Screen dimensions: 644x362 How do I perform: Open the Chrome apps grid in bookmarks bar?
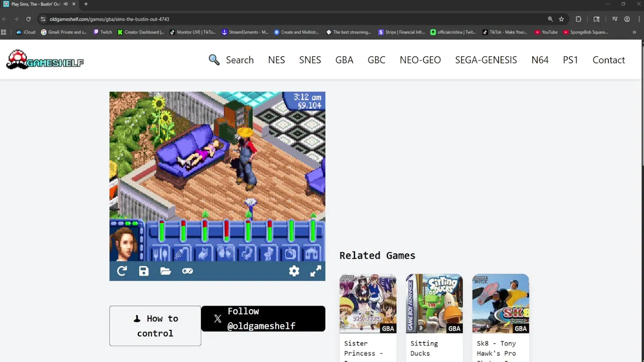tap(4, 32)
